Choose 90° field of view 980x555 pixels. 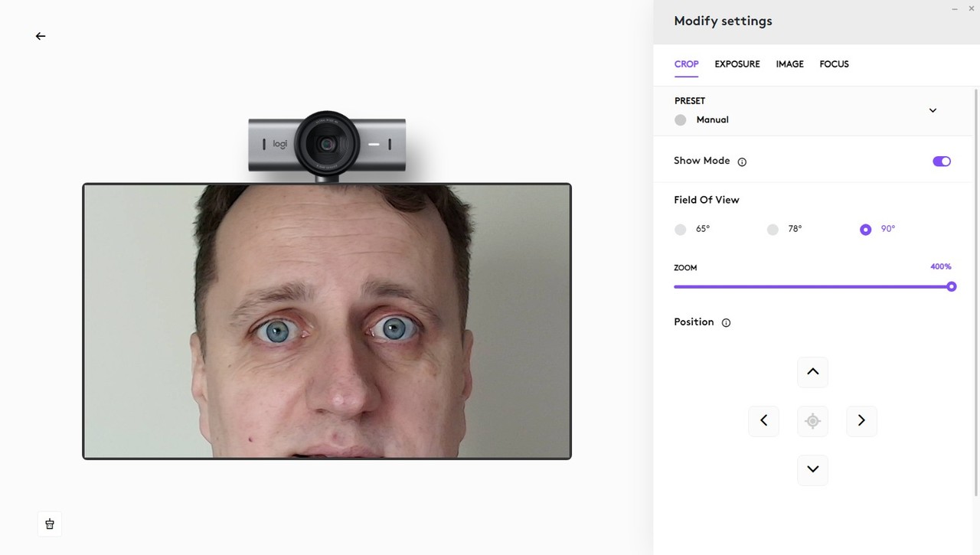(865, 230)
